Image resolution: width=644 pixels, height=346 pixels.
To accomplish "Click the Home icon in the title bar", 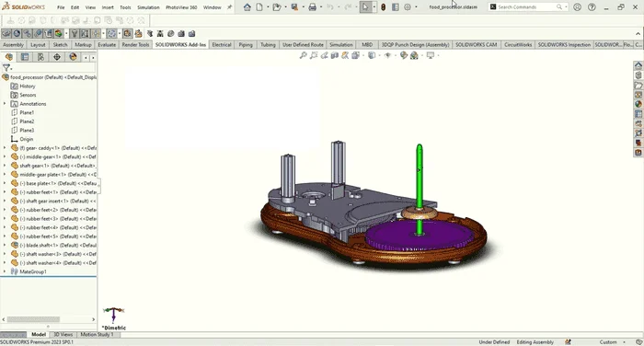I will [x=247, y=7].
